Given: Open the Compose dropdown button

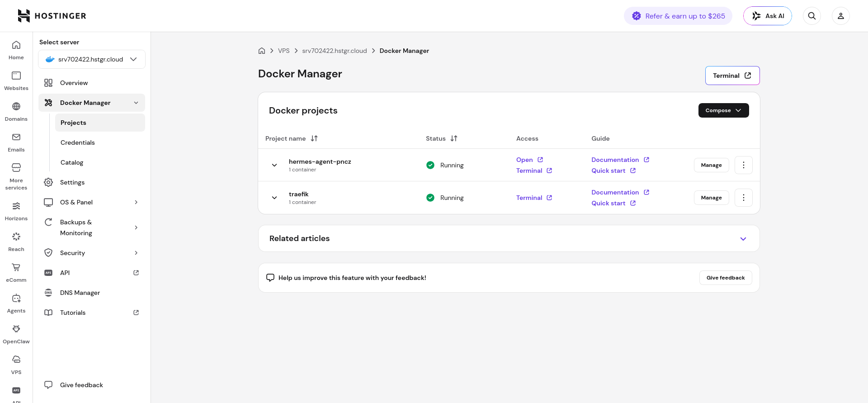Looking at the screenshot, I should coord(723,110).
